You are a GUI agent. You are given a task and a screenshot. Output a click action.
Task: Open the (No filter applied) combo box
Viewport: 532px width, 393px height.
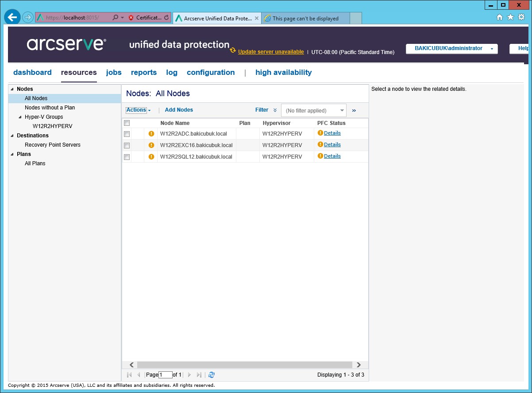coord(314,111)
